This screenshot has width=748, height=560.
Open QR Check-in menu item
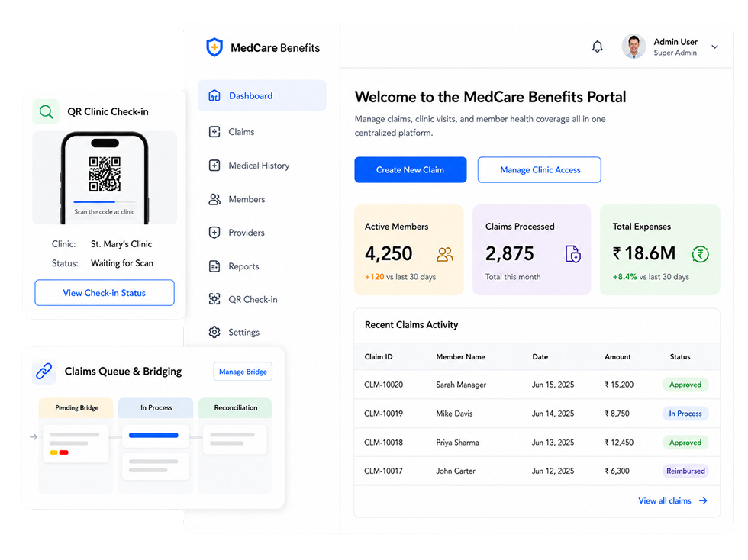point(253,300)
